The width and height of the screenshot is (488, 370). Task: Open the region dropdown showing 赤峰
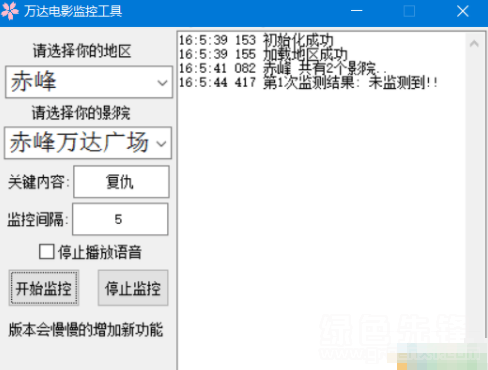click(89, 82)
